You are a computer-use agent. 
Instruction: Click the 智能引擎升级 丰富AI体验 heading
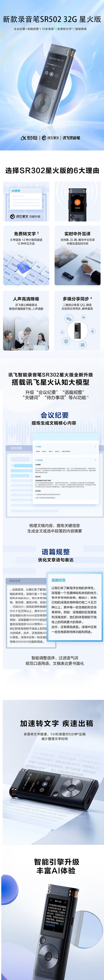(57, 866)
